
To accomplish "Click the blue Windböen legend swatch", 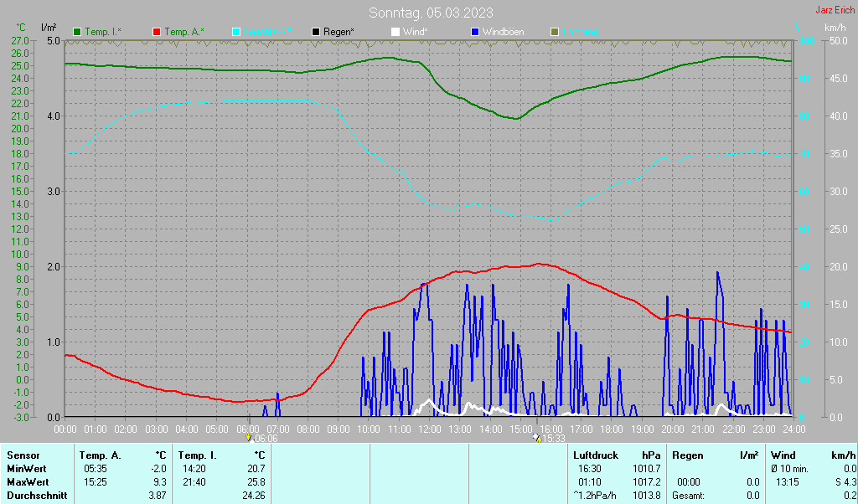I will 474,33.
